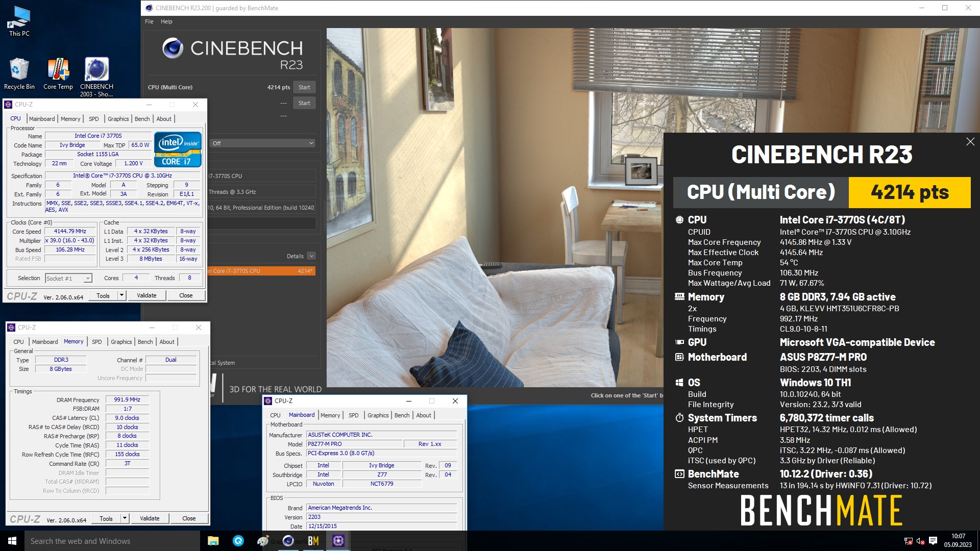This screenshot has height=551, width=980.
Task: Click Core Speed value 4144.79 MHz
Action: coord(70,232)
